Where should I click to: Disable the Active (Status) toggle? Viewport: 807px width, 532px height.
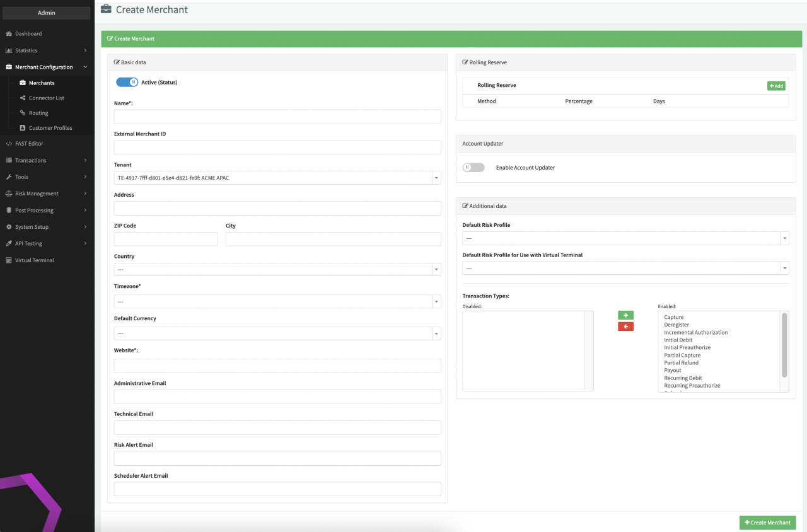click(x=126, y=82)
